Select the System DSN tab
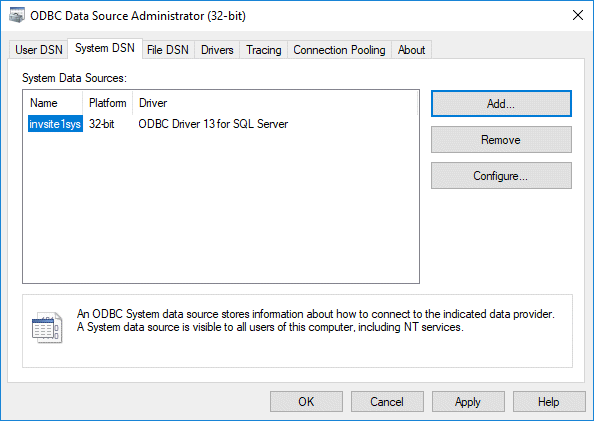Viewport: 594px width, 421px height. tap(105, 48)
